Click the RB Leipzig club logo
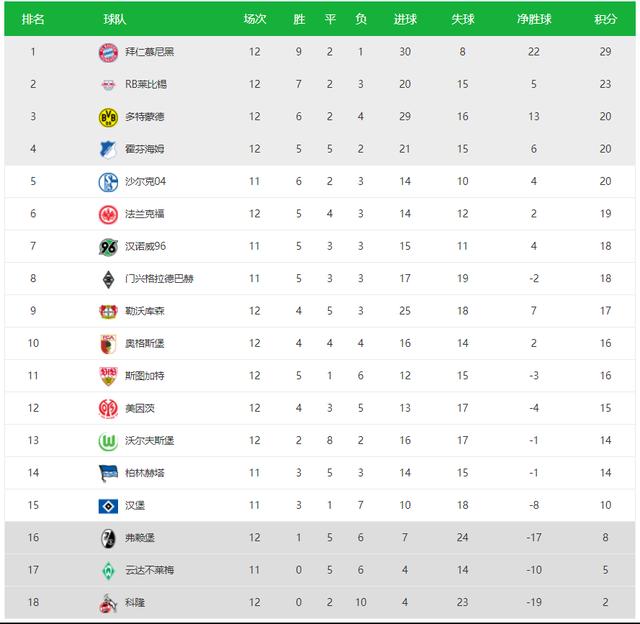 pyautogui.click(x=108, y=84)
